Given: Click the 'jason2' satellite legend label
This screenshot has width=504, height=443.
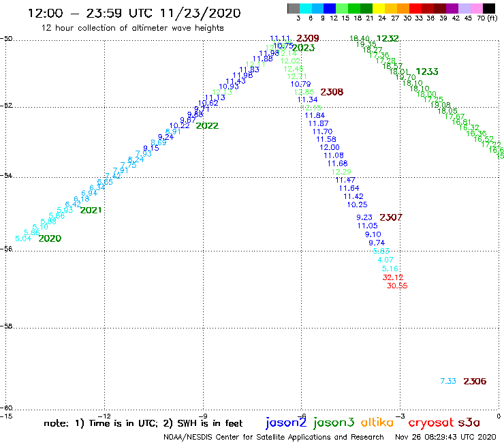Looking at the screenshot, I should click(x=286, y=423).
